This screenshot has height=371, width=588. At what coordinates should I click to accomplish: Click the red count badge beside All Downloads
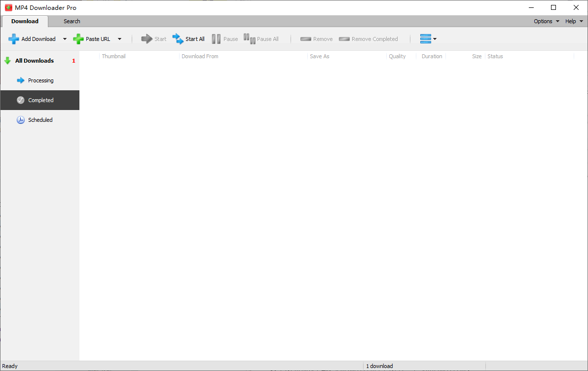[x=73, y=61]
